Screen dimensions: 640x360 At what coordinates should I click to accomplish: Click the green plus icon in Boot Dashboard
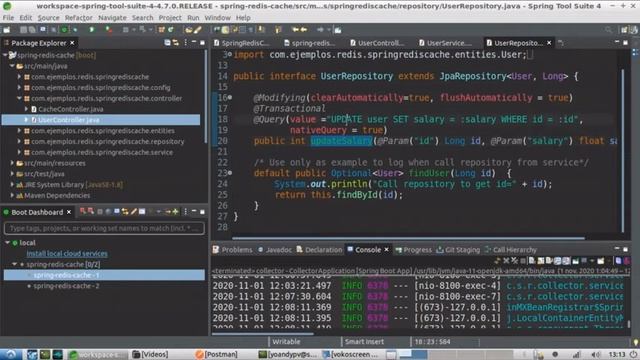click(176, 212)
